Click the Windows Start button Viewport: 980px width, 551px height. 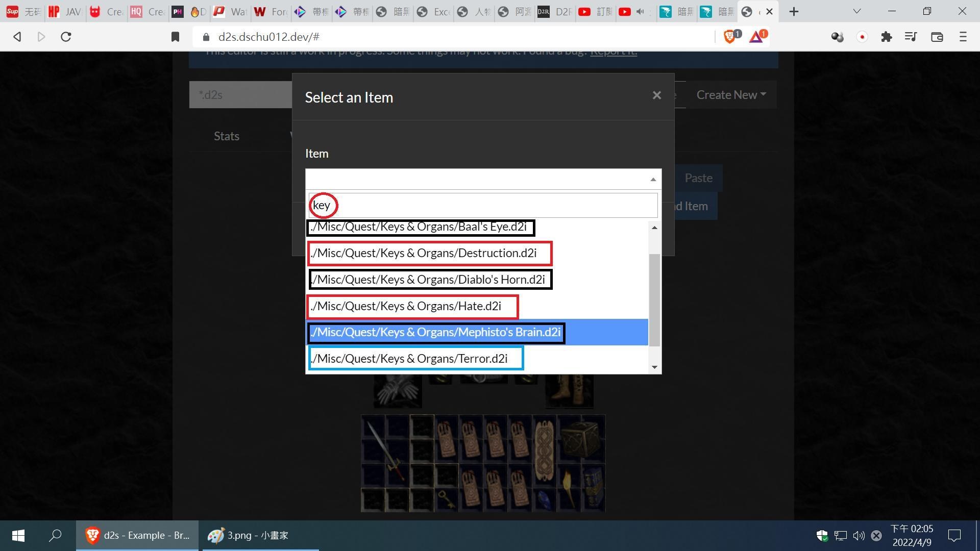tap(18, 535)
